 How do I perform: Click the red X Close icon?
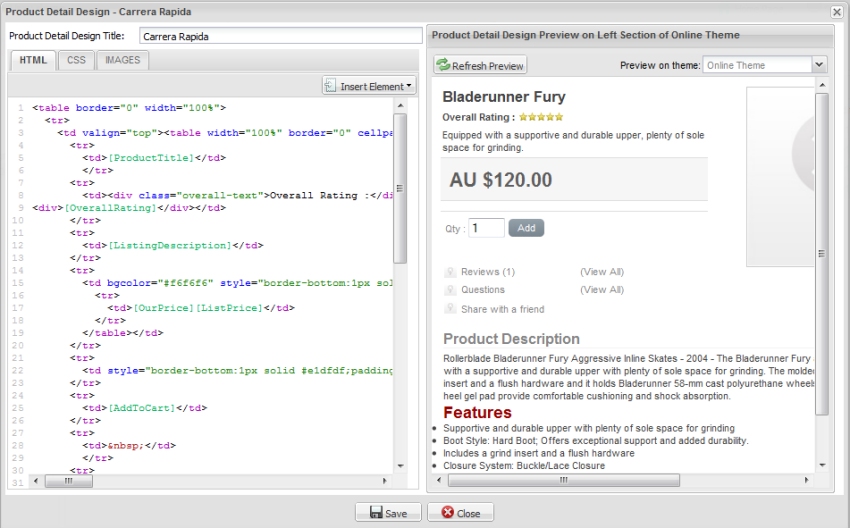coord(447,512)
